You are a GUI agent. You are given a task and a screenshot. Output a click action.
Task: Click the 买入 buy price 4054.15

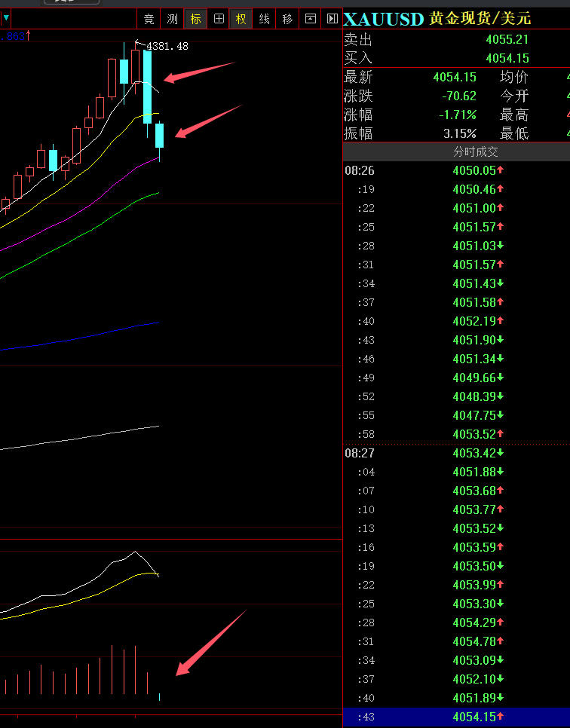507,58
